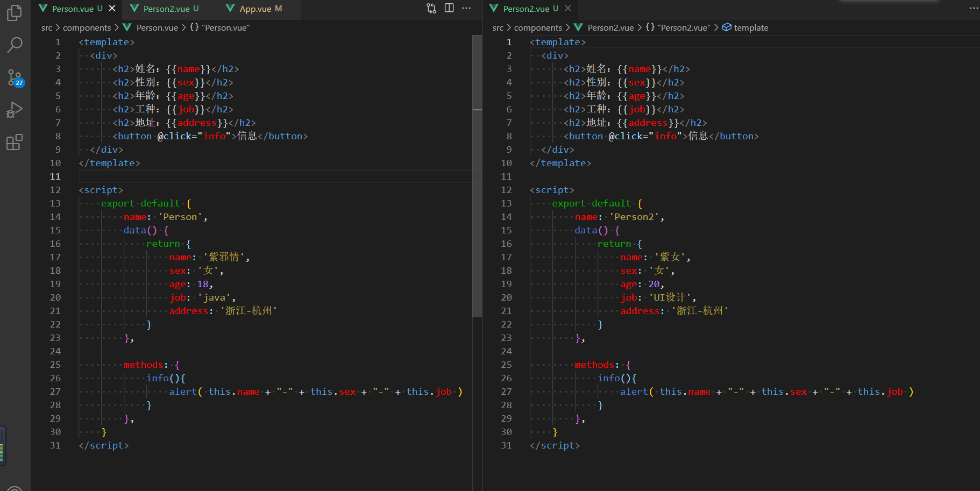The height and width of the screenshot is (491, 980).
Task: Click the {{address}} line in right editor
Action: click(635, 123)
